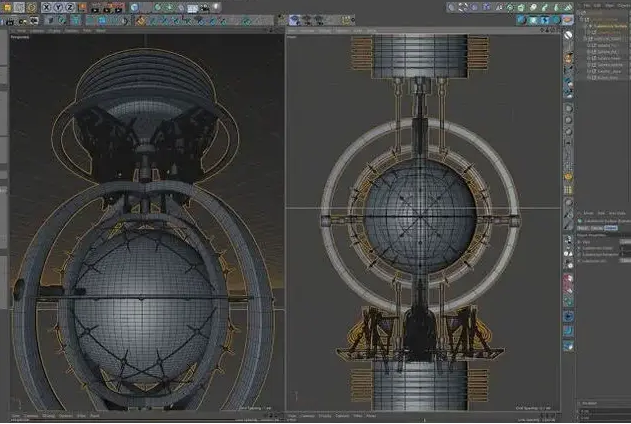This screenshot has width=631, height=424.
Task: Open Cameras menu of the Perspective viewport
Action: 37,31
